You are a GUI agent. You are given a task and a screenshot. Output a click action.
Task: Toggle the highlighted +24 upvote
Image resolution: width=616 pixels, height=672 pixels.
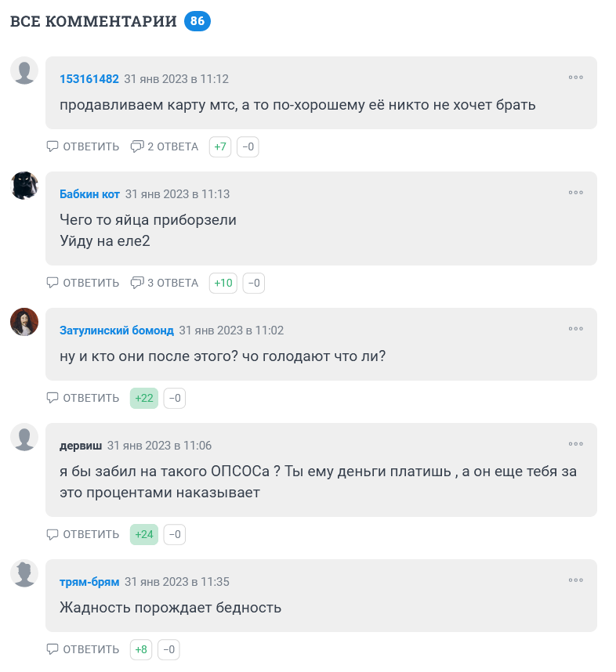point(144,534)
